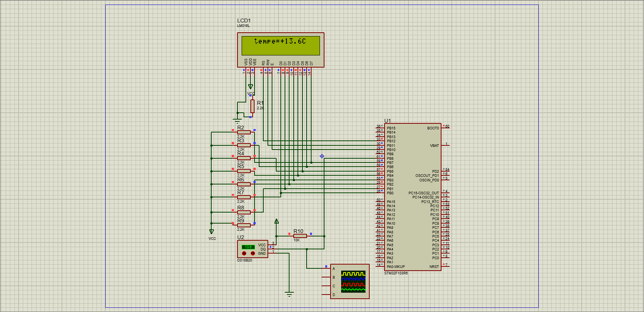Select resistor R7 symbol
This screenshot has width=644, height=312.
[x=244, y=197]
